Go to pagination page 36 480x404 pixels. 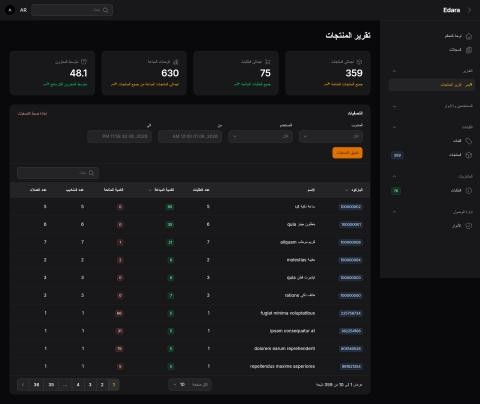coord(36,385)
